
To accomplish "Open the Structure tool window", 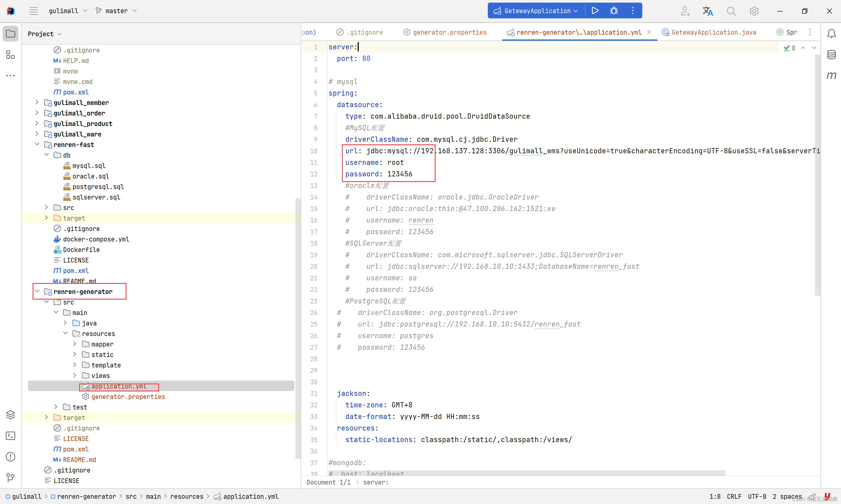I will click(x=11, y=55).
